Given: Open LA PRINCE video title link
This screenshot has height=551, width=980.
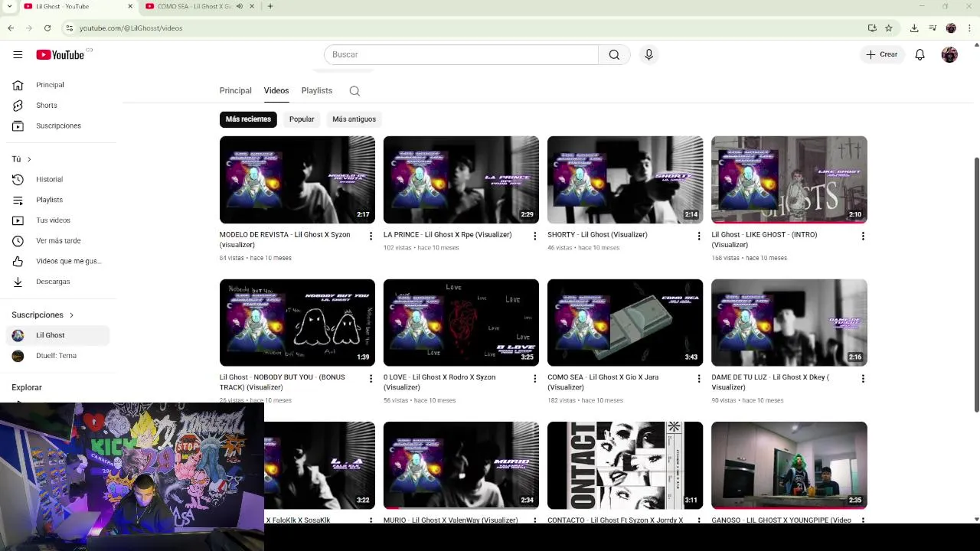Looking at the screenshot, I should [447, 235].
